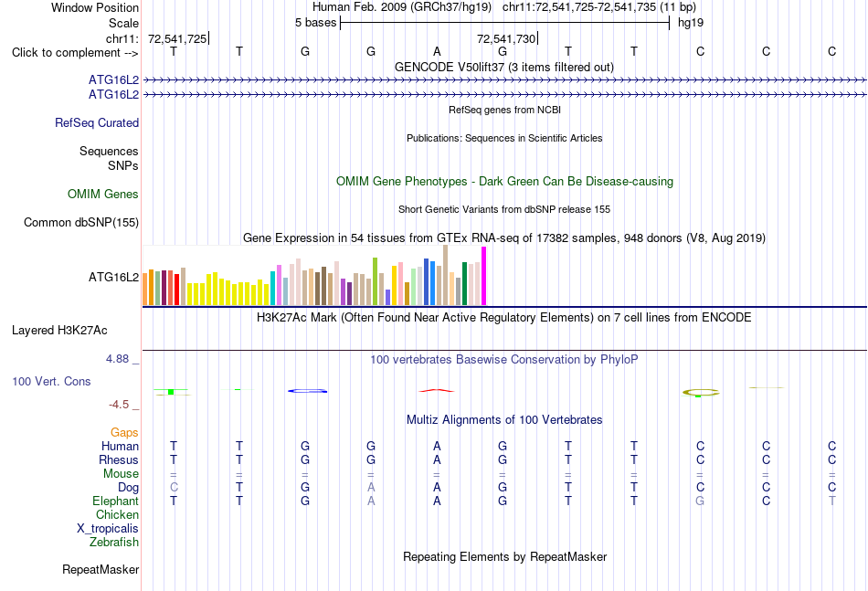Click the 'chr11:' ruler label

tap(122, 38)
